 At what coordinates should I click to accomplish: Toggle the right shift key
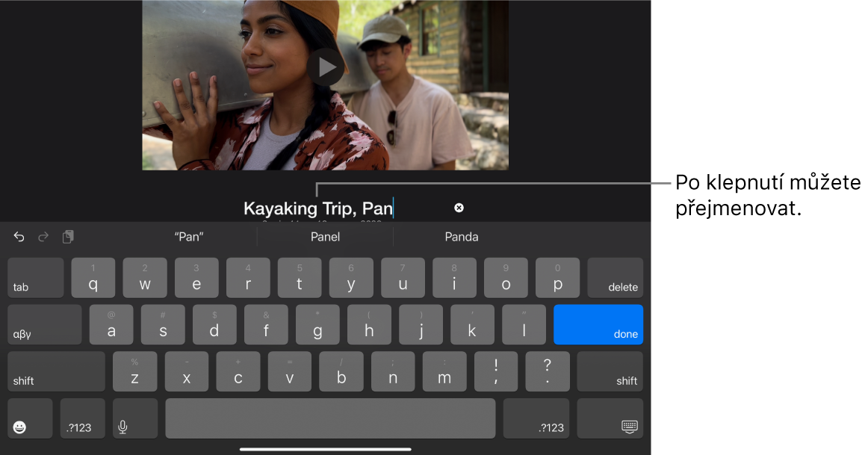point(610,371)
